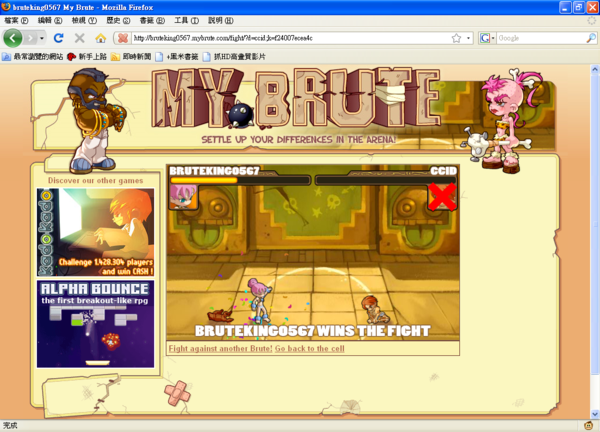This screenshot has width=600, height=432.
Task: Open the 抓HD高畫質影片 bookmark
Action: pyautogui.click(x=234, y=57)
